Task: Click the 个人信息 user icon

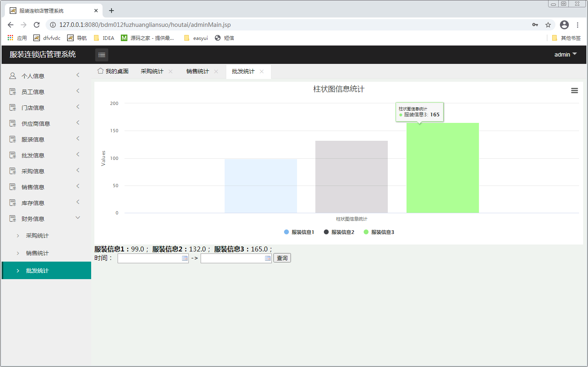Action: [13, 76]
